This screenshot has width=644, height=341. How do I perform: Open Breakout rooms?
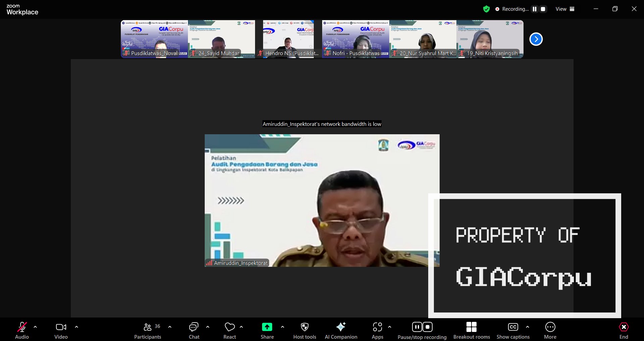(x=471, y=331)
